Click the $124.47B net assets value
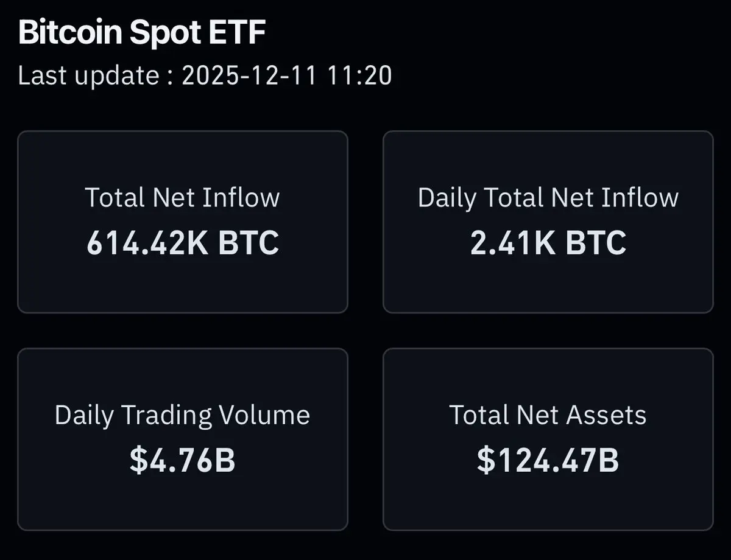The width and height of the screenshot is (731, 560). click(548, 460)
